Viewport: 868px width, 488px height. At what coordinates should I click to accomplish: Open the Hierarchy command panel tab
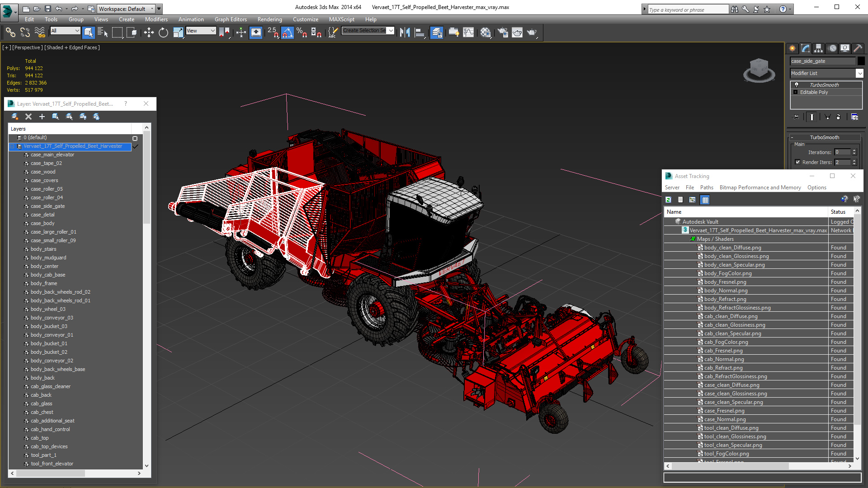[x=818, y=48]
